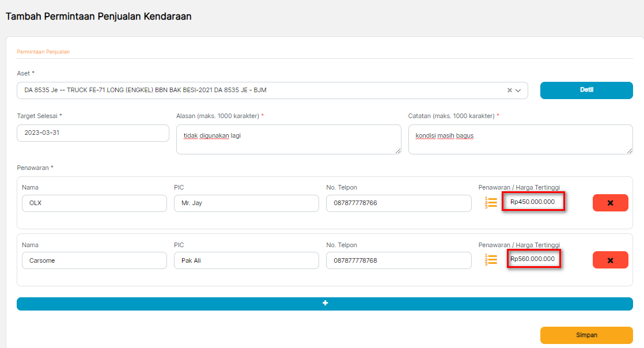This screenshot has height=348, width=644.
Task: Click phone number field ending in 766
Action: point(398,203)
